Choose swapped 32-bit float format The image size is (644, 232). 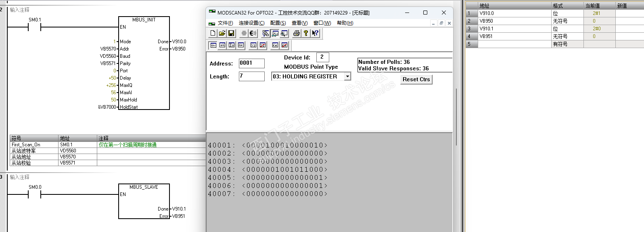point(263,45)
